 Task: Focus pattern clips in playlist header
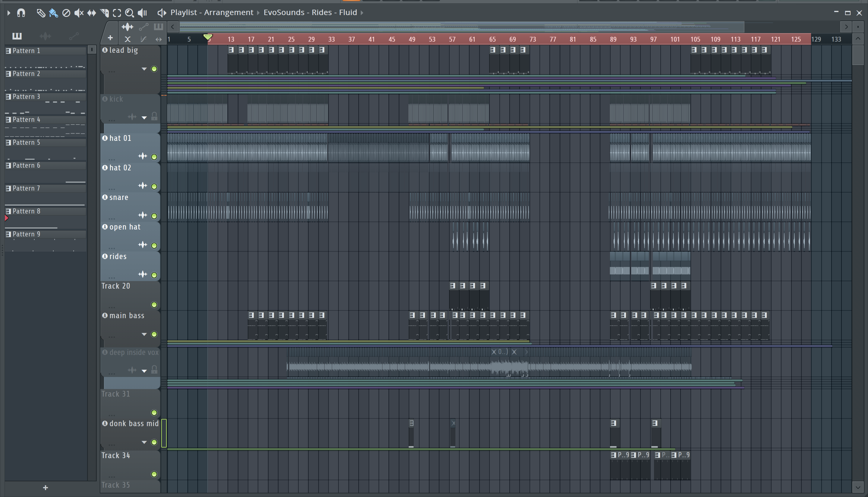pos(158,27)
